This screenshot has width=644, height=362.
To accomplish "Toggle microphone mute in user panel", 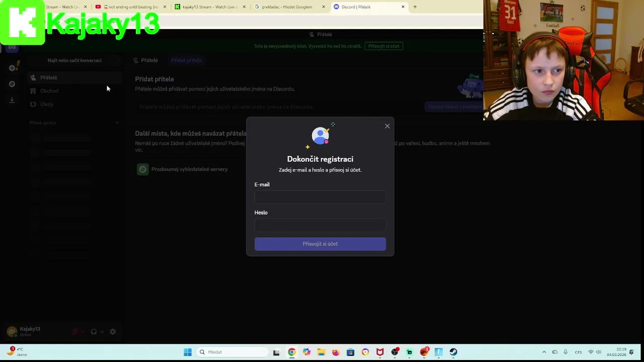I will click(75, 332).
